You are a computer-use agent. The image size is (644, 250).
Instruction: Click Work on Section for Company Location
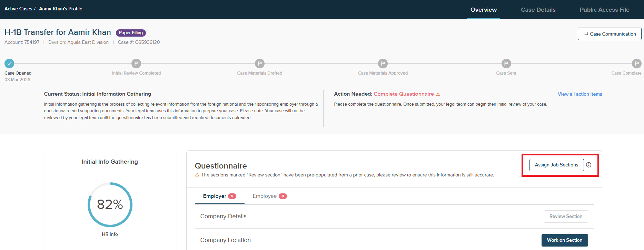coord(564,240)
